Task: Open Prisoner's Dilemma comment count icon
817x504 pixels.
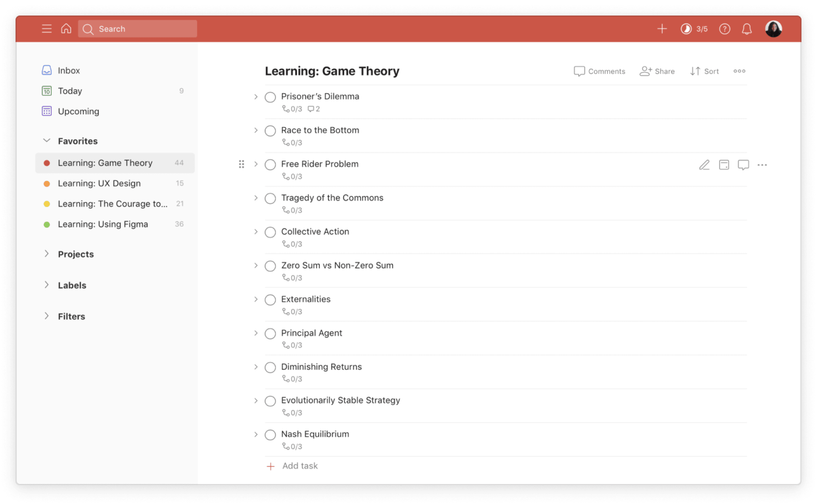Action: (x=313, y=109)
